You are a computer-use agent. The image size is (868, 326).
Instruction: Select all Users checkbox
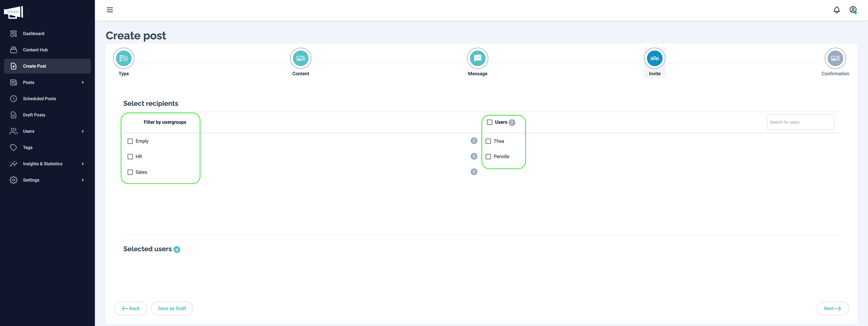tap(489, 122)
